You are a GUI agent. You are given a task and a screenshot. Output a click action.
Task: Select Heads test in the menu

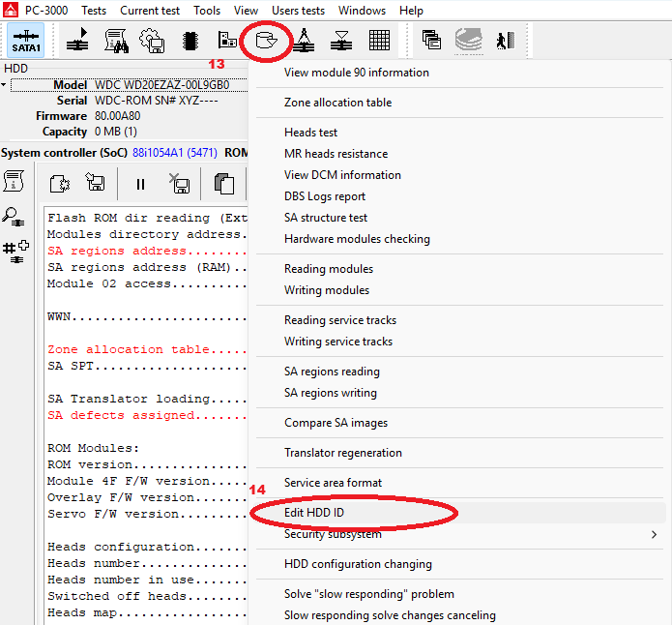click(x=310, y=133)
